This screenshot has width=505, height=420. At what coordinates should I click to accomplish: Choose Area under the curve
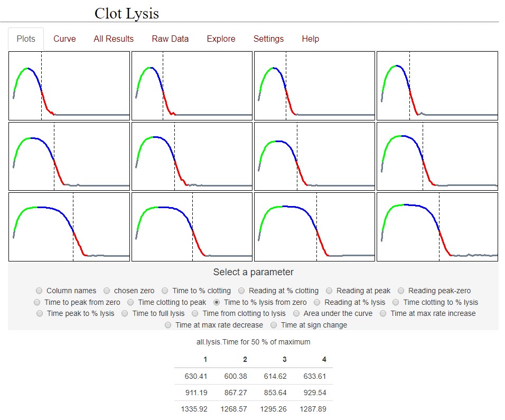[296, 314]
